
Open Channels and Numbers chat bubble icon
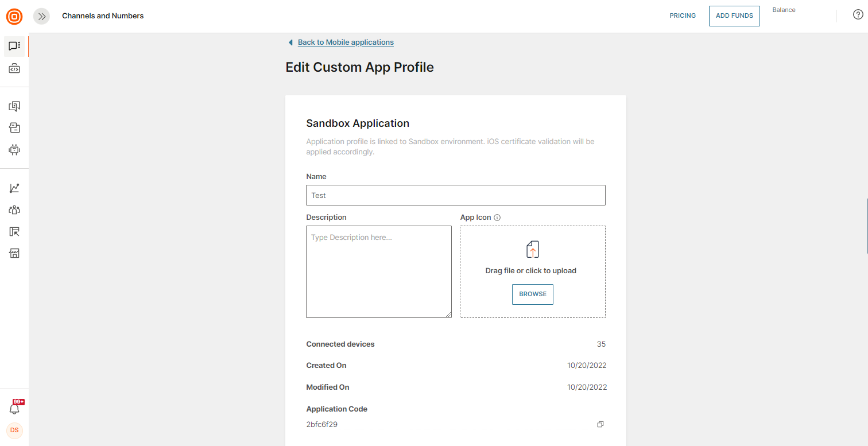pyautogui.click(x=14, y=46)
